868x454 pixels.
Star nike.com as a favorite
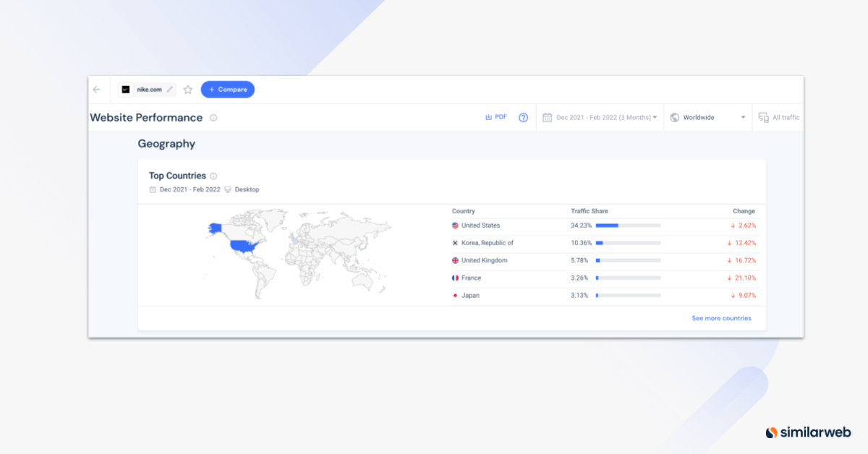pos(188,90)
